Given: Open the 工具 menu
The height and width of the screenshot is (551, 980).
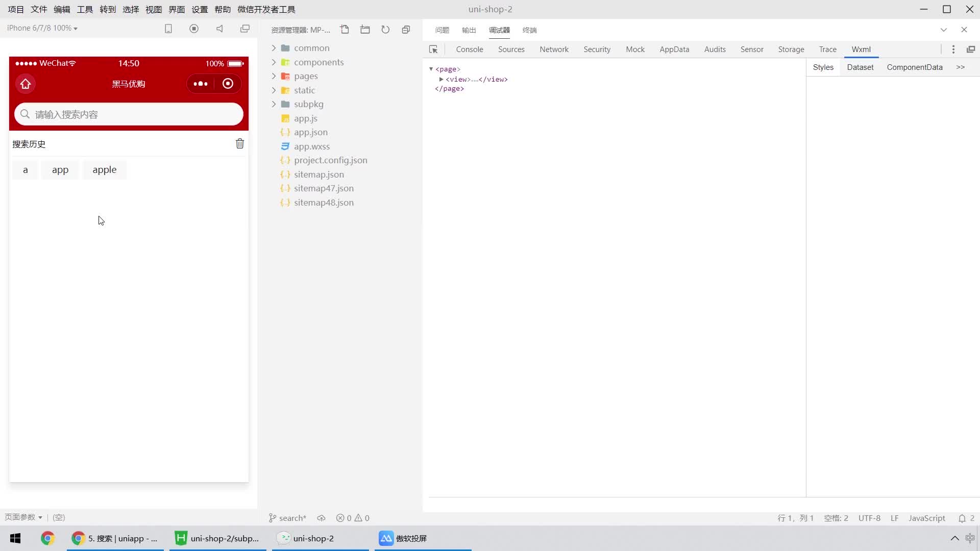Looking at the screenshot, I should [85, 9].
